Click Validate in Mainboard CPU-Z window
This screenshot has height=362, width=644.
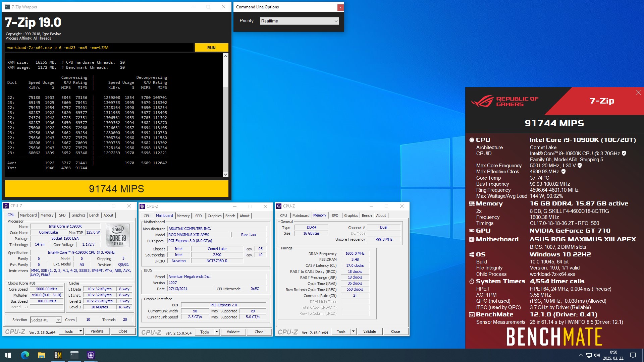[x=233, y=332]
